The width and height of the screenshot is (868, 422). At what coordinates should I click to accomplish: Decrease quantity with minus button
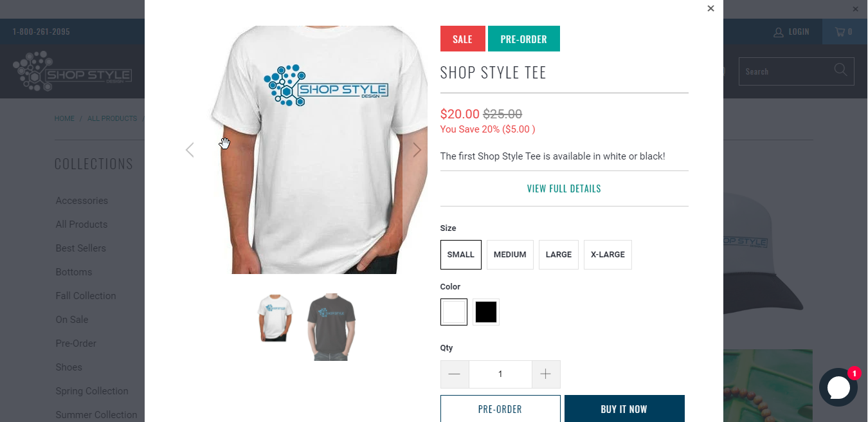tap(455, 374)
